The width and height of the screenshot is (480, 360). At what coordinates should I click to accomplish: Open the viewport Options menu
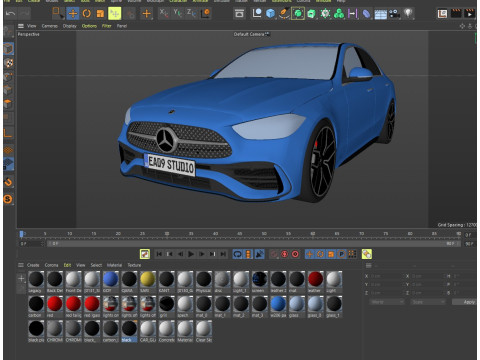point(89,26)
